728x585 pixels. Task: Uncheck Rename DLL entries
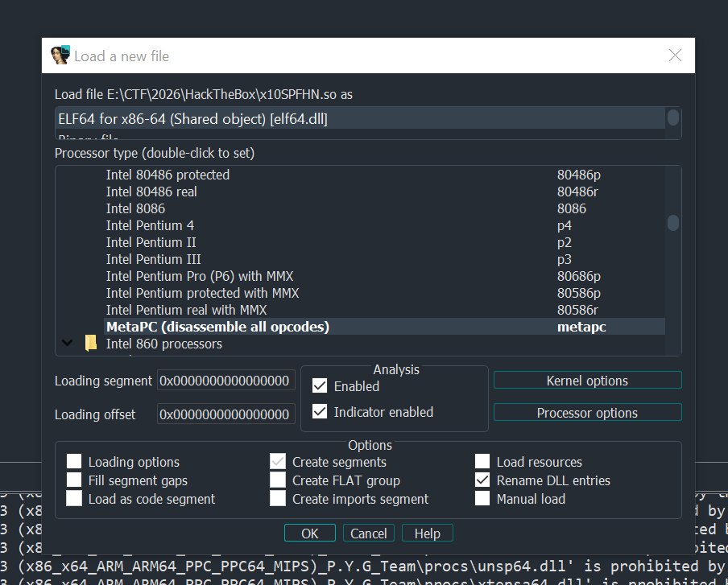click(482, 480)
